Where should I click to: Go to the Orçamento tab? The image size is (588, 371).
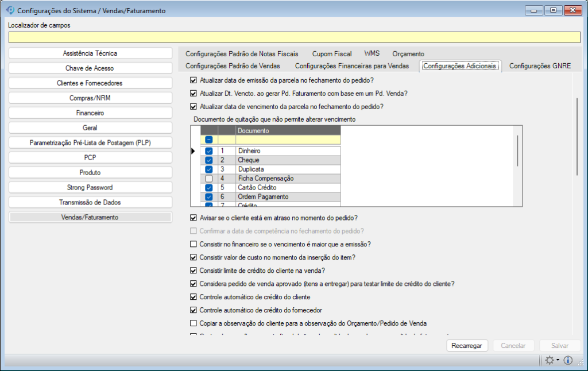408,54
